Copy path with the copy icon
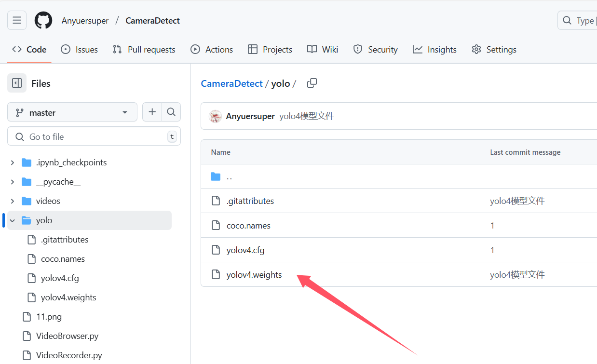This screenshot has height=364, width=597. pyautogui.click(x=312, y=83)
